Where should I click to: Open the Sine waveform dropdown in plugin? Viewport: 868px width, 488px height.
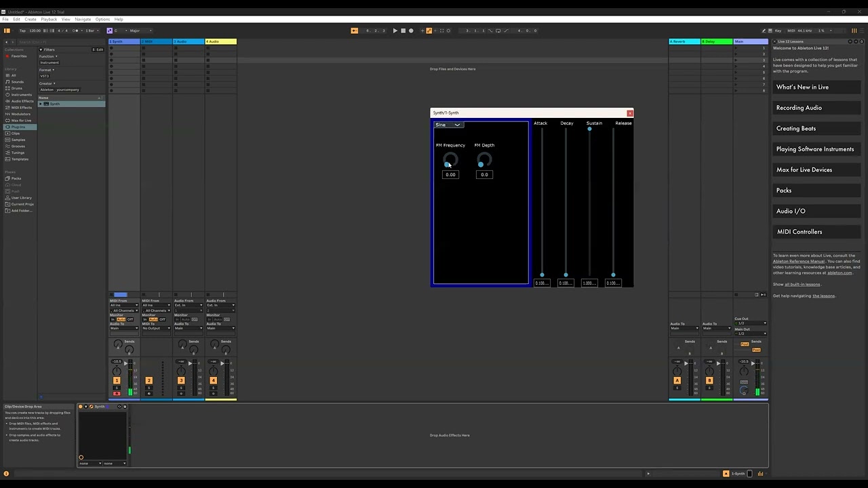point(448,125)
